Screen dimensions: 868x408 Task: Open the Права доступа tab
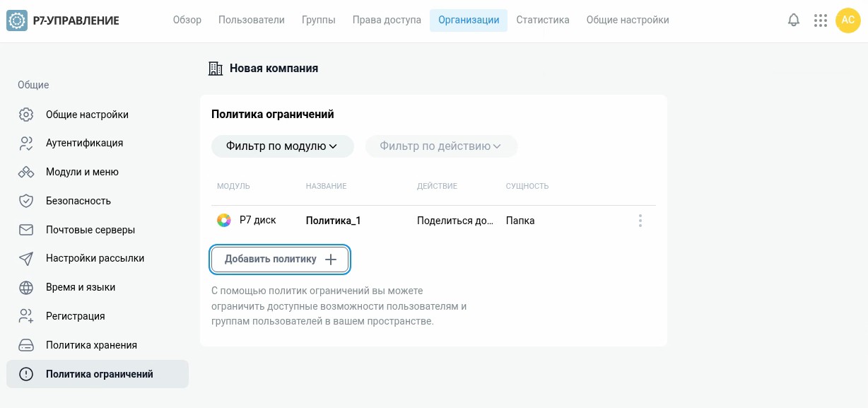point(387,20)
